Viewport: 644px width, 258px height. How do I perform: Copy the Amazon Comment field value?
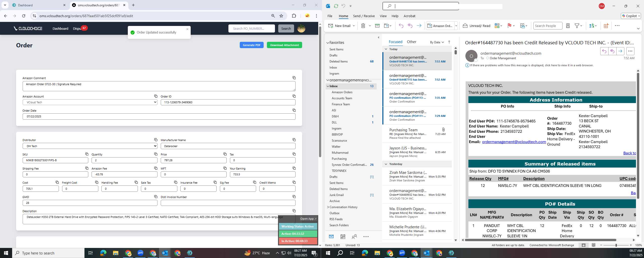coord(294,78)
